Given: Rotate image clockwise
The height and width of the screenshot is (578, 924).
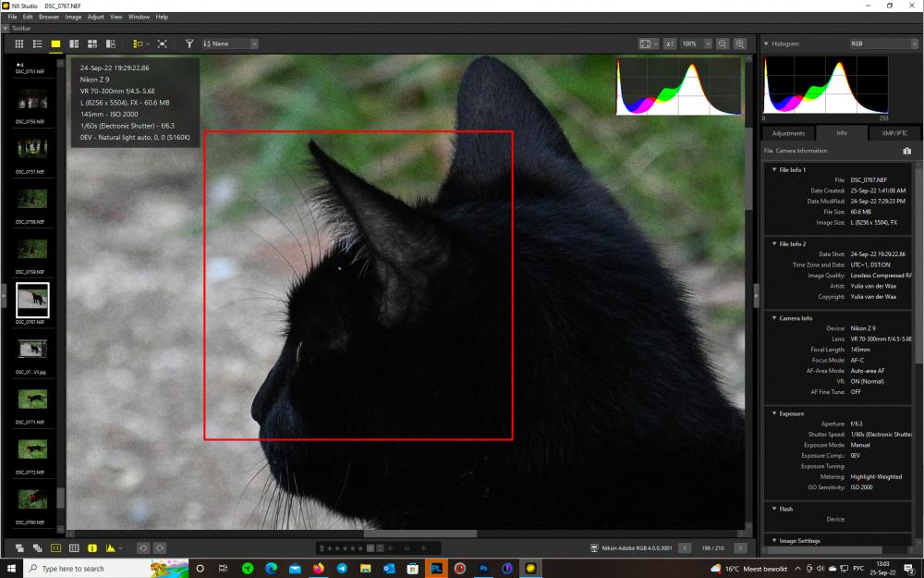Looking at the screenshot, I should (x=160, y=547).
